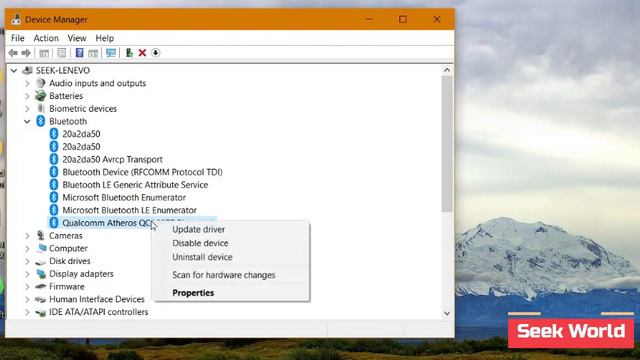Expand the Batteries category

point(27,96)
